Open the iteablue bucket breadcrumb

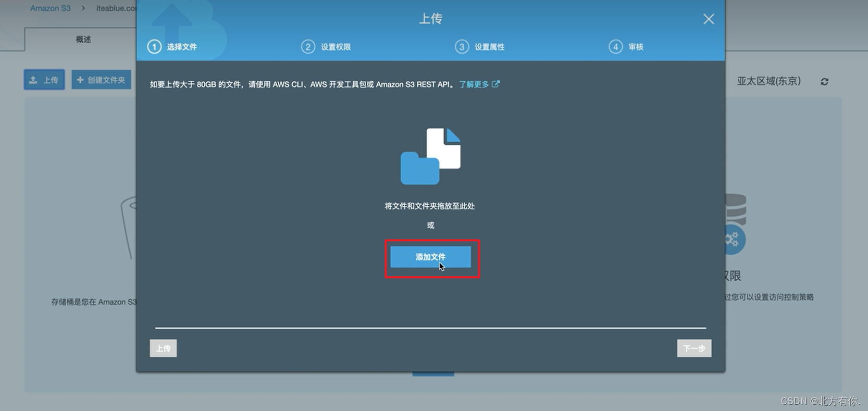pyautogui.click(x=116, y=8)
